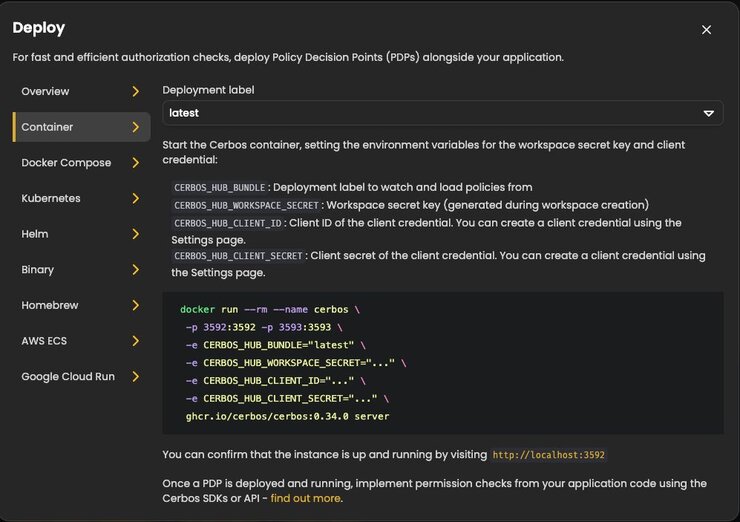Click the chevron beside Binary
Viewport: 740px width, 522px height.
coord(136,269)
